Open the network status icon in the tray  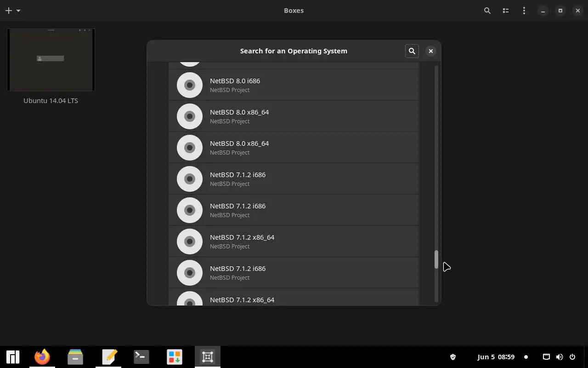546,357
